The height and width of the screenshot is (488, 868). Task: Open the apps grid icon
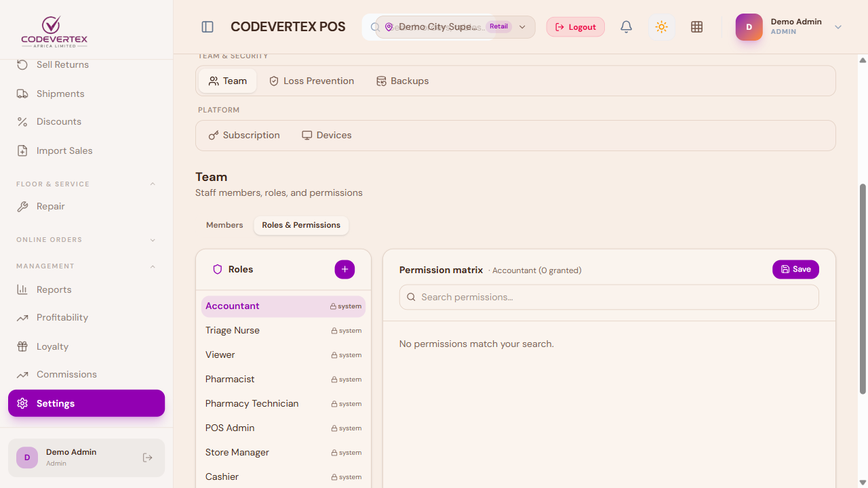coord(697,27)
